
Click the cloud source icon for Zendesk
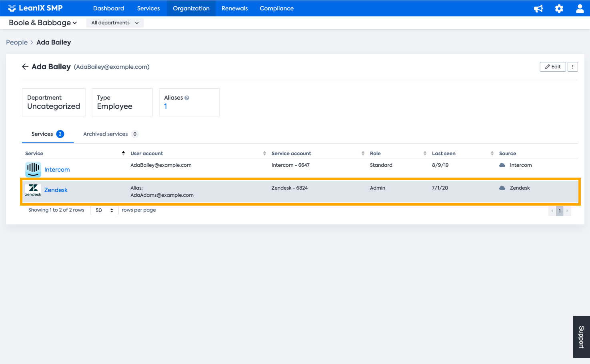coord(502,188)
